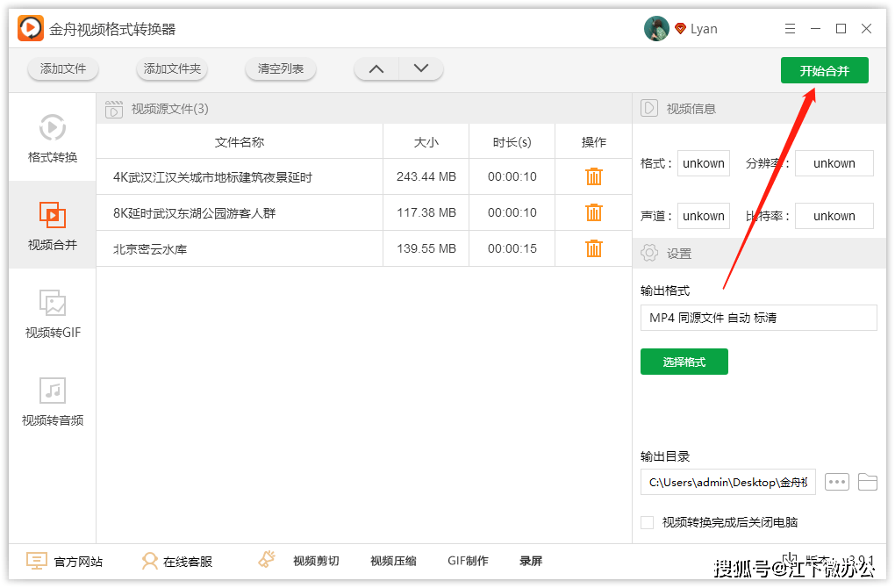Select the file row 北京密云水库
This screenshot has height=588, width=895.
(x=364, y=249)
